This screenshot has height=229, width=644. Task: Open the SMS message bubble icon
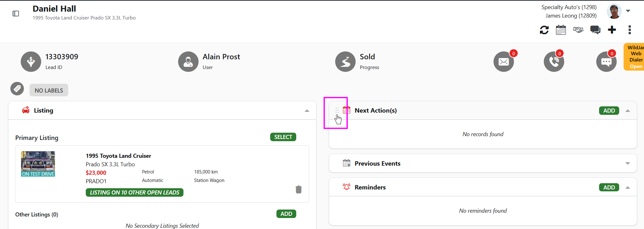click(606, 61)
